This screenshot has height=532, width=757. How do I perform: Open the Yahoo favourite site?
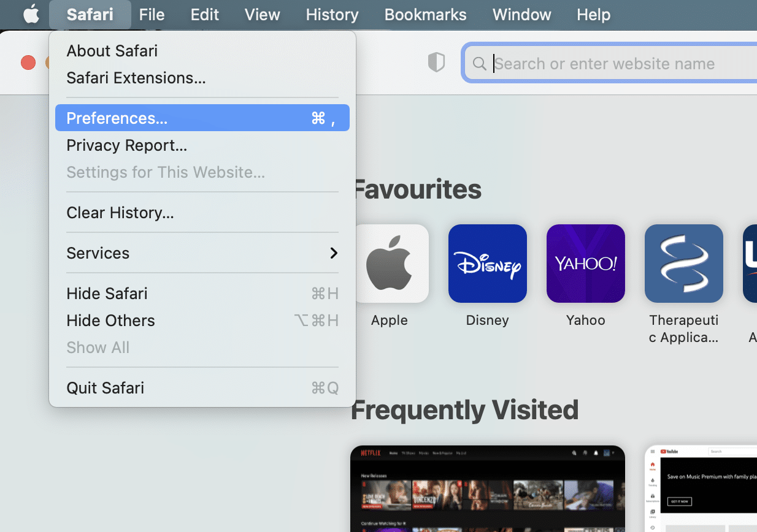[x=585, y=263]
